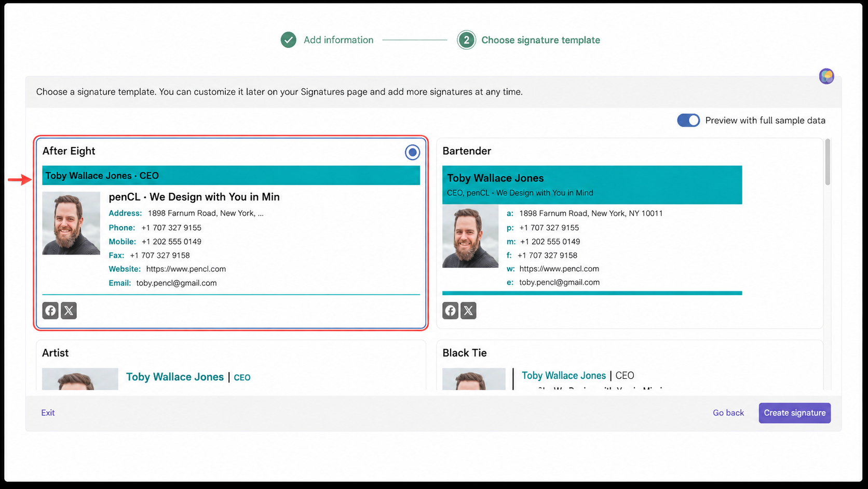Click the X icon in After Eight template
This screenshot has height=489, width=868.
point(69,311)
